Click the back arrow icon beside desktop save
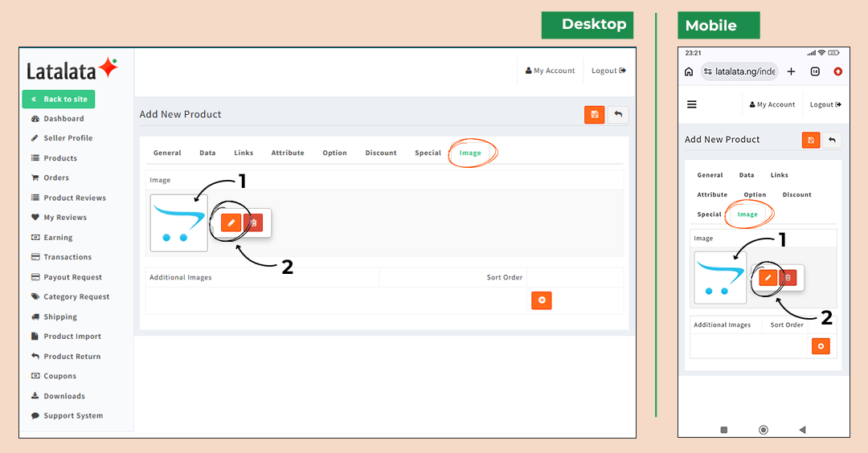 click(618, 115)
